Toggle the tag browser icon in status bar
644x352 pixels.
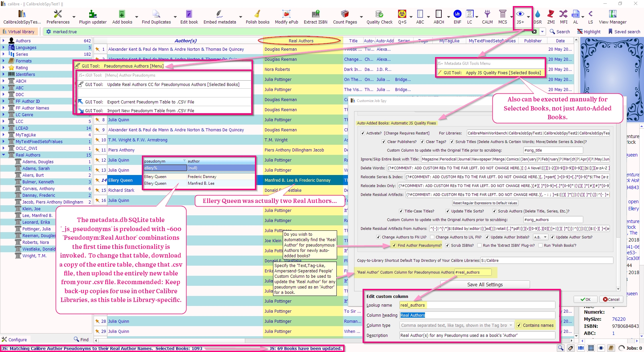[x=571, y=348]
